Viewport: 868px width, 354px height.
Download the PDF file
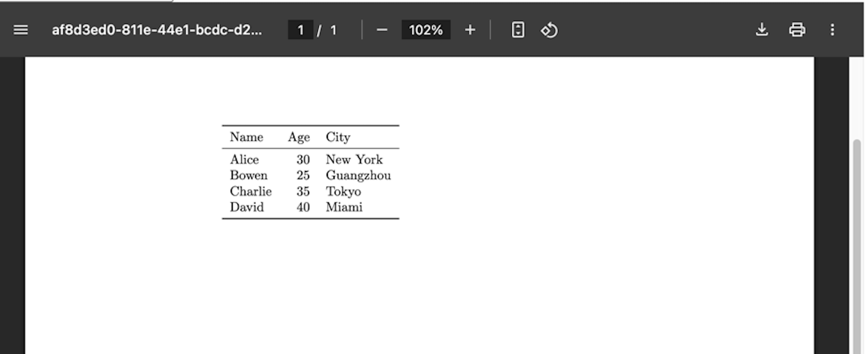click(762, 30)
